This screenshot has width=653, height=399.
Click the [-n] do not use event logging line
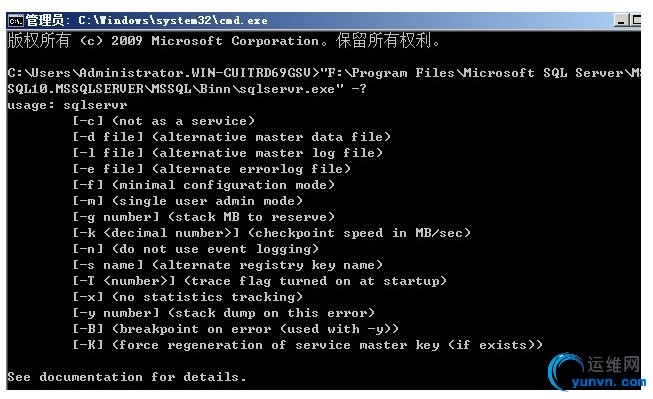(x=196, y=249)
